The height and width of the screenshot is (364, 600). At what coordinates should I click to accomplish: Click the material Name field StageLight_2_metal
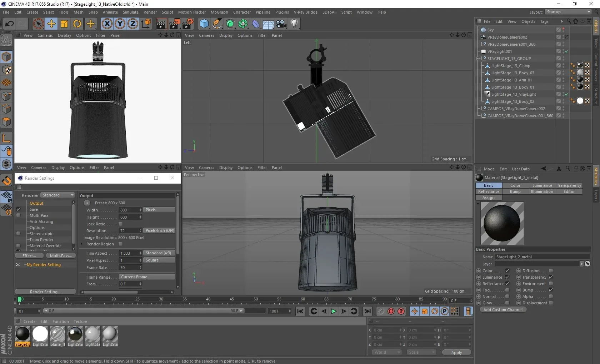pyautogui.click(x=542, y=257)
